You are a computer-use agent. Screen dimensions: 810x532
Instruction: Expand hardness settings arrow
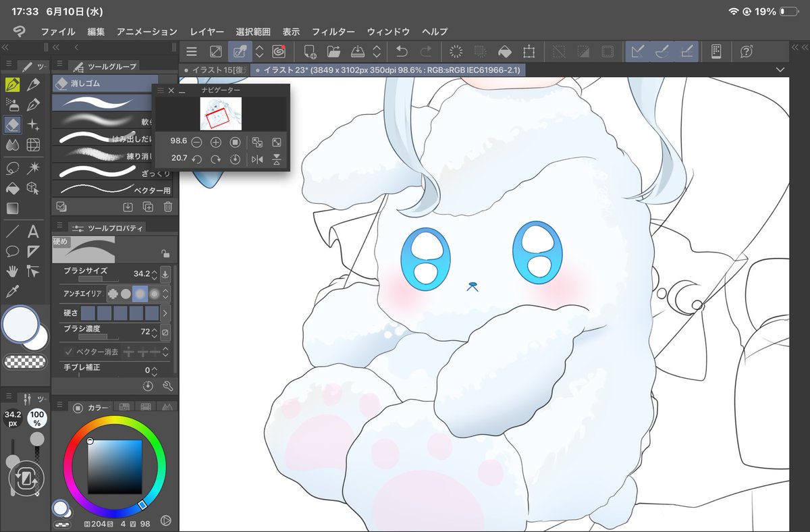(165, 313)
